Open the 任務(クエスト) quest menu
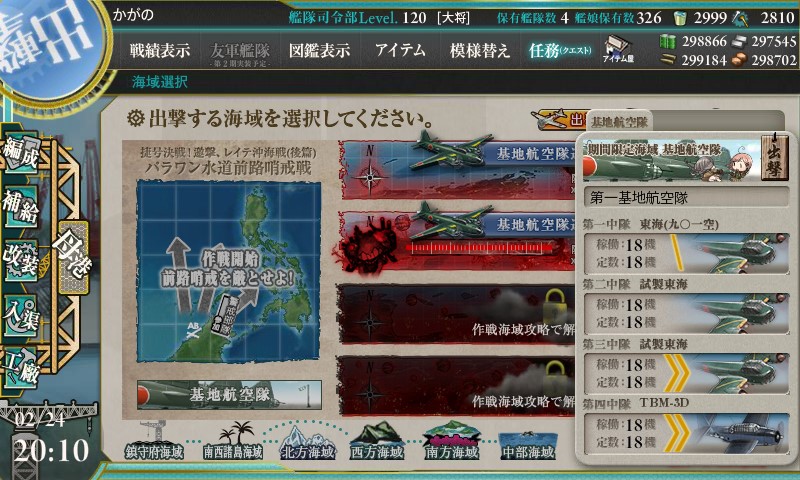This screenshot has height=480, width=800. pos(560,50)
